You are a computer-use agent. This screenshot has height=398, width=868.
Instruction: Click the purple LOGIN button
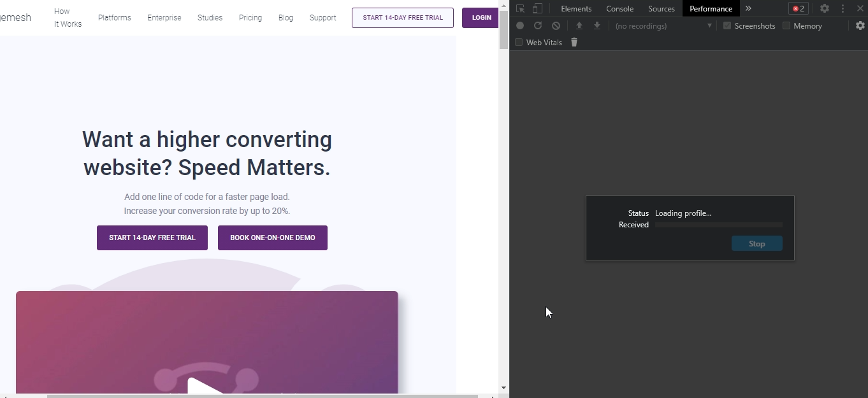(481, 18)
